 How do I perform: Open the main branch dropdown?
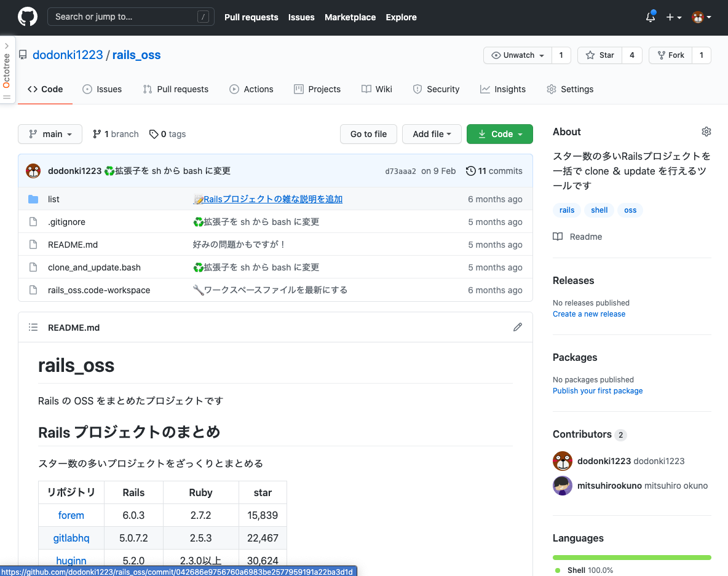point(50,134)
